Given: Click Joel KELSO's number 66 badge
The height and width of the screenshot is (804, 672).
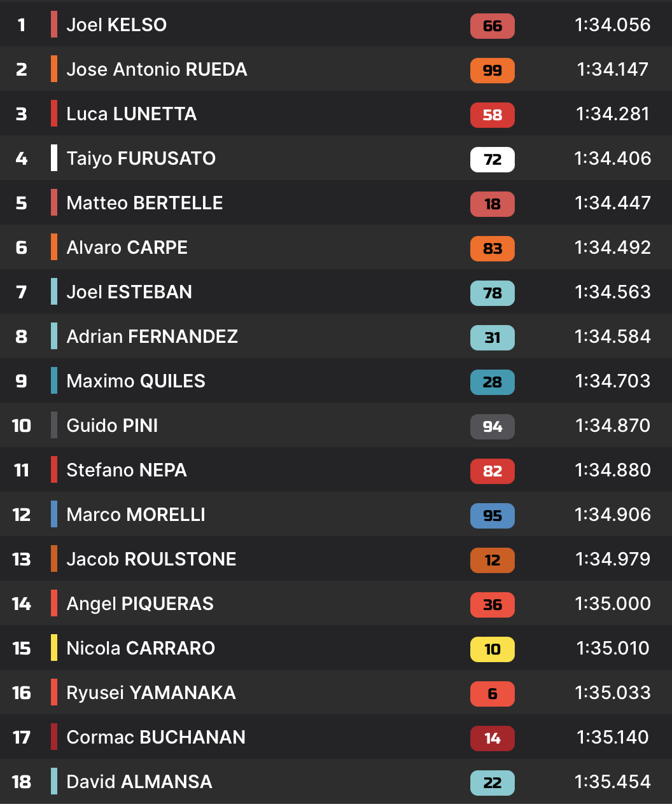Looking at the screenshot, I should [x=492, y=26].
